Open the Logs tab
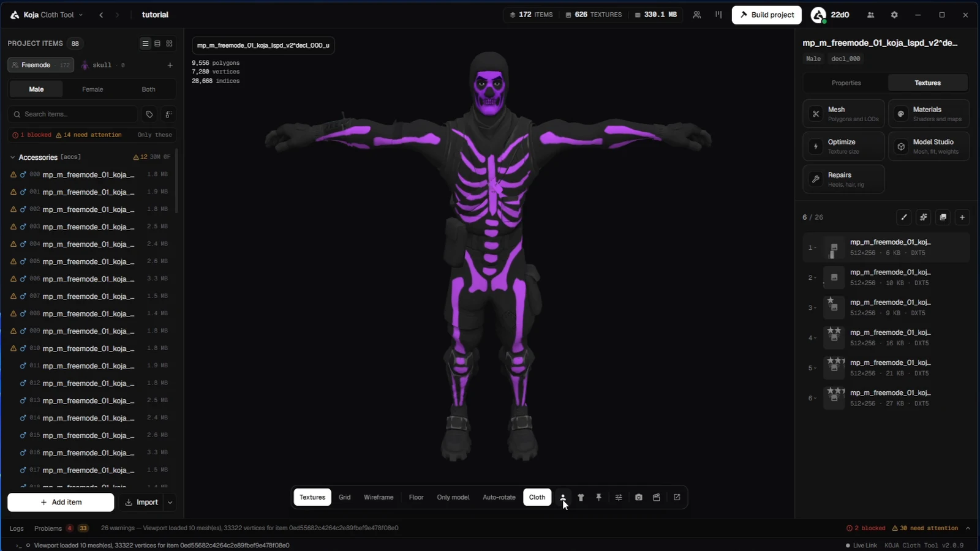980x551 pixels. click(17, 528)
